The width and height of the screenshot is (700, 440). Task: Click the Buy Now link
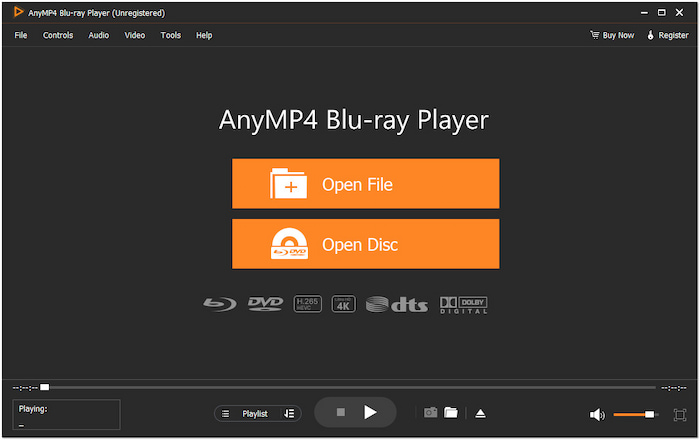pos(612,35)
